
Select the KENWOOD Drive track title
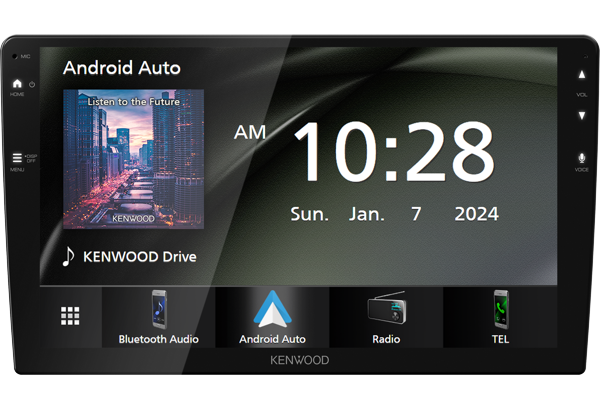pos(140,257)
